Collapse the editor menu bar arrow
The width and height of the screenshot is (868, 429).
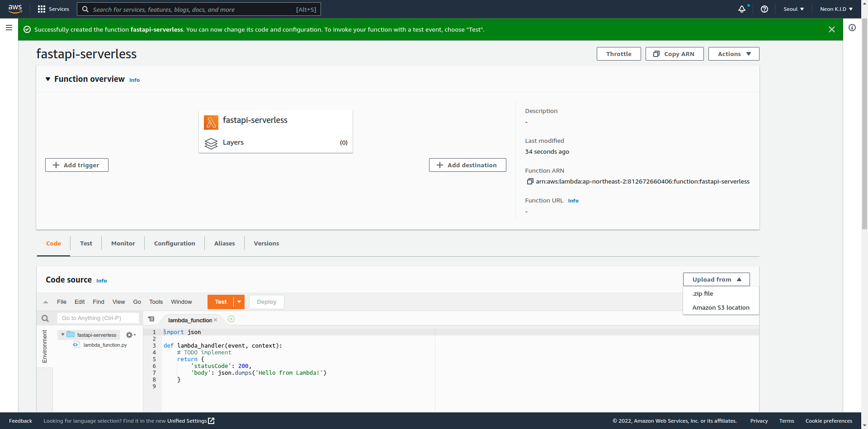coord(46,302)
